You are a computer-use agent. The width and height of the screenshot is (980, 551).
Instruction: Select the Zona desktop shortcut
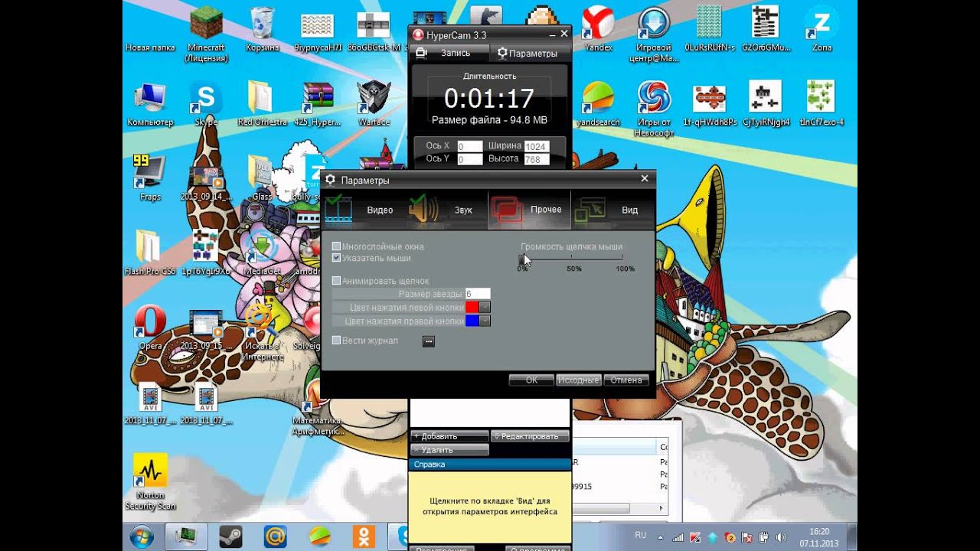[x=822, y=29]
